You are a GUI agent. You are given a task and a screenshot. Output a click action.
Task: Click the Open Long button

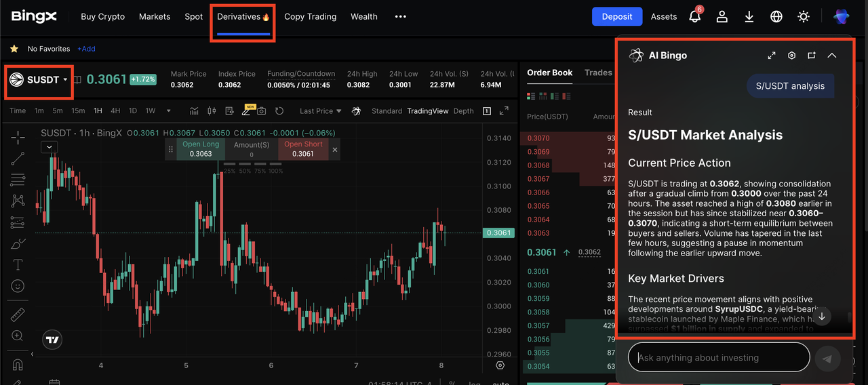[201, 149]
